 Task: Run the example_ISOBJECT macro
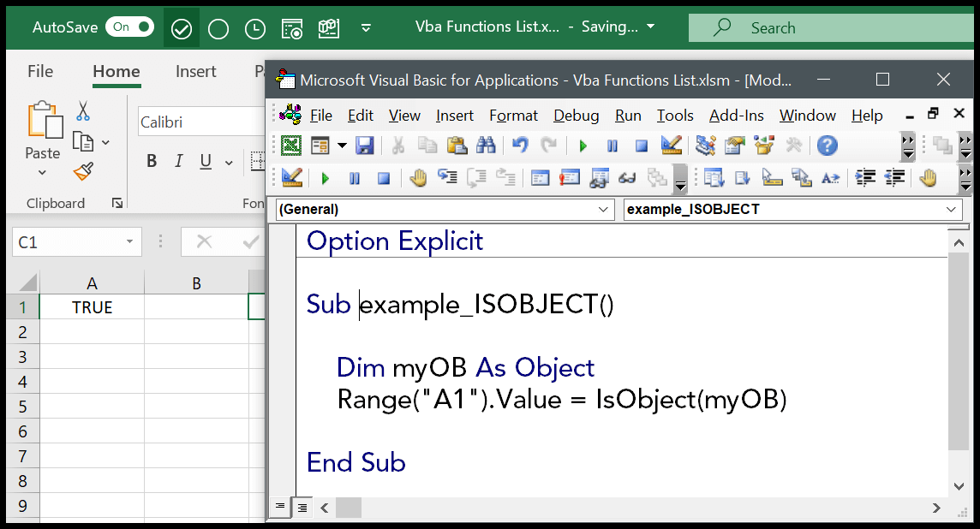[x=583, y=146]
